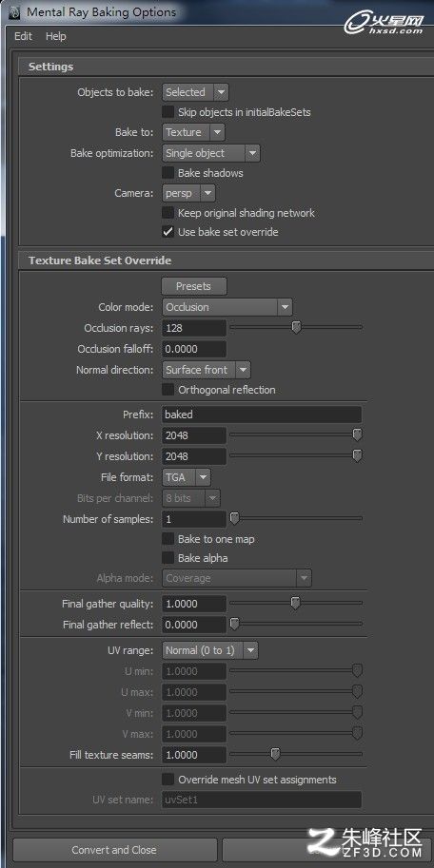
Task: Click Convert and Close button
Action: (114, 850)
